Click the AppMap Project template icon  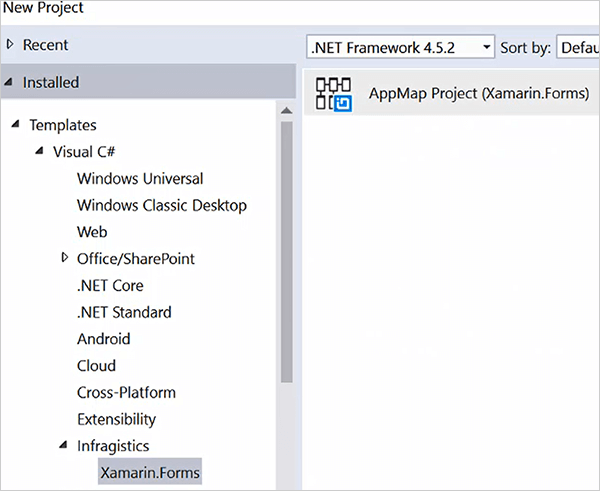334,92
